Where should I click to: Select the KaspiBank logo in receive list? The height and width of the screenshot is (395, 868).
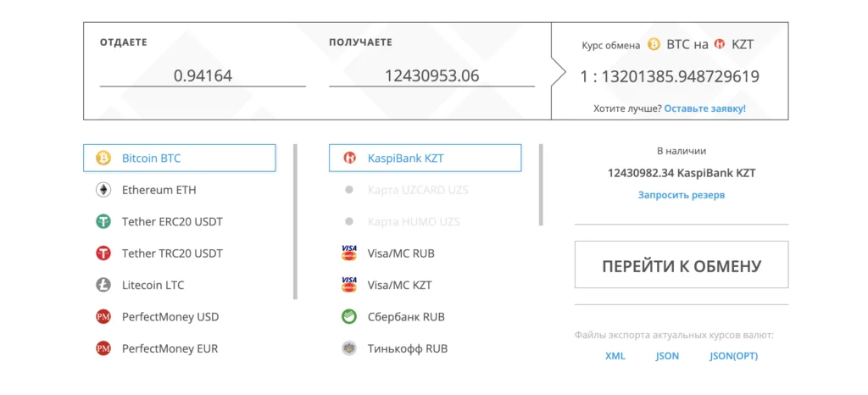[x=349, y=159]
